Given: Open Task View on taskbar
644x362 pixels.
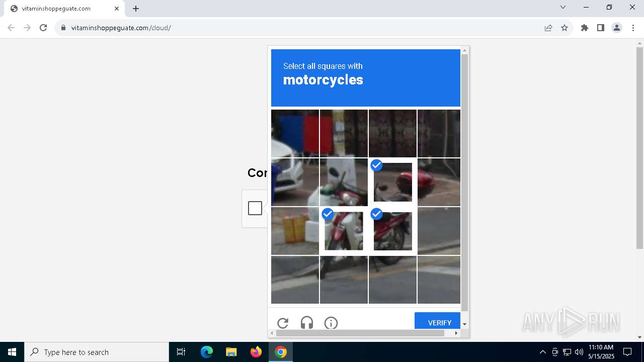Looking at the screenshot, I should tap(181, 352).
